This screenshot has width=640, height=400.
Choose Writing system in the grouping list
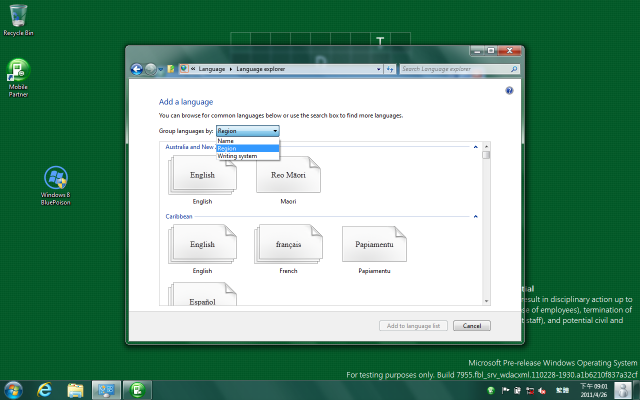click(x=247, y=156)
